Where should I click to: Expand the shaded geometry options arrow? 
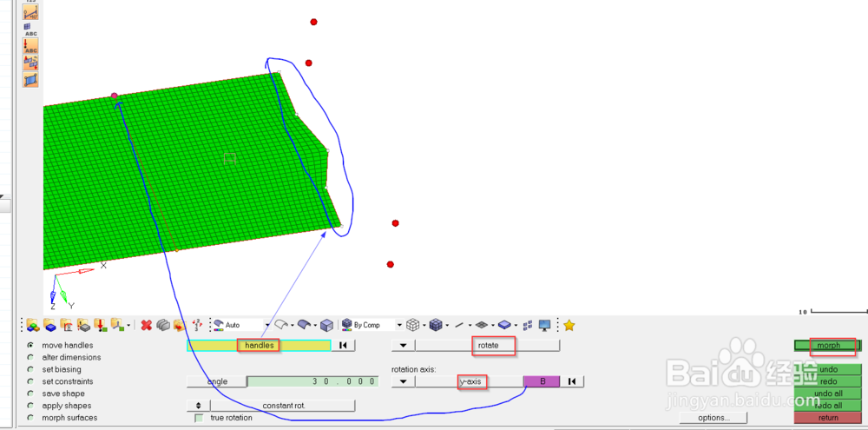(x=314, y=326)
